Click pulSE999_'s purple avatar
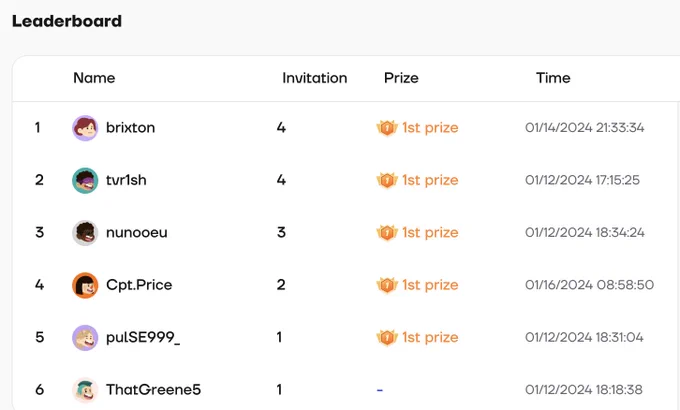 point(85,338)
